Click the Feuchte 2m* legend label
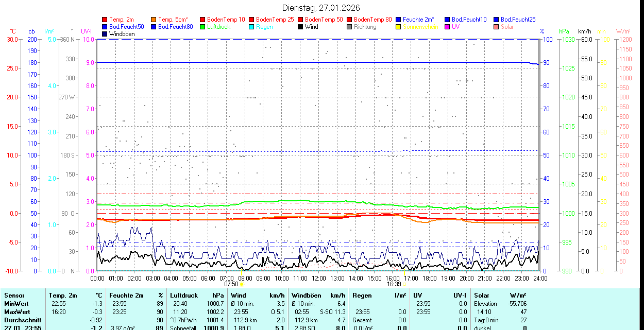 click(418, 20)
